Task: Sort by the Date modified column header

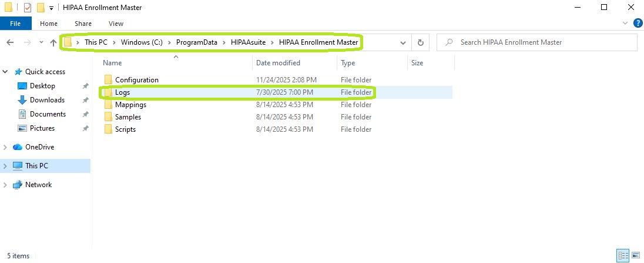Action: 278,63
